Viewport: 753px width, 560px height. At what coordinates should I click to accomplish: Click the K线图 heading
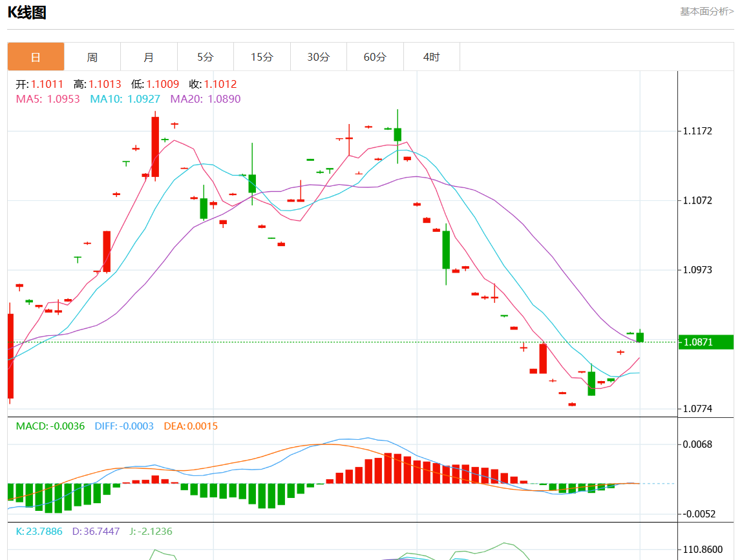[27, 12]
